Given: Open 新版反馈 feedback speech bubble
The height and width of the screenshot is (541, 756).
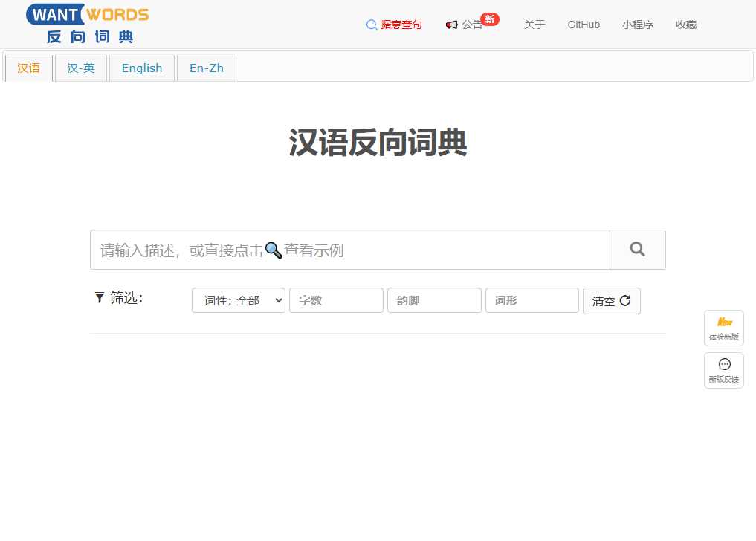Looking at the screenshot, I should 723,369.
